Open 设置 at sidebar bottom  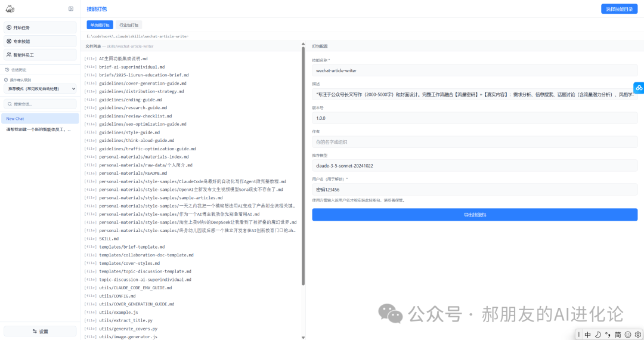(x=40, y=331)
